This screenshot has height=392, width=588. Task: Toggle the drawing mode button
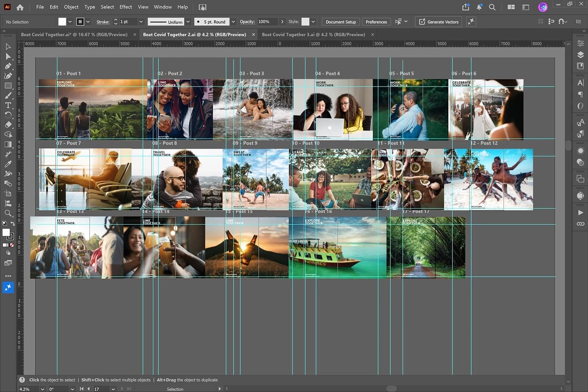8,253
